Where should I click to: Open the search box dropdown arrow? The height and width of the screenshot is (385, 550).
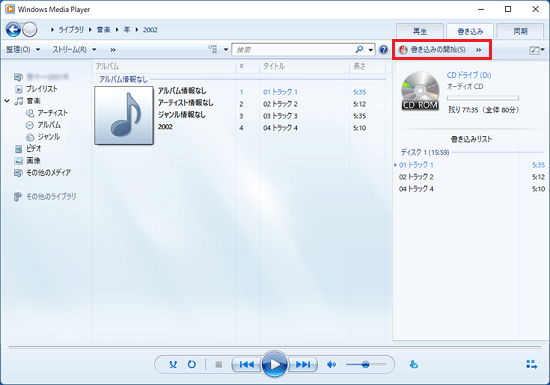pyautogui.click(x=371, y=50)
